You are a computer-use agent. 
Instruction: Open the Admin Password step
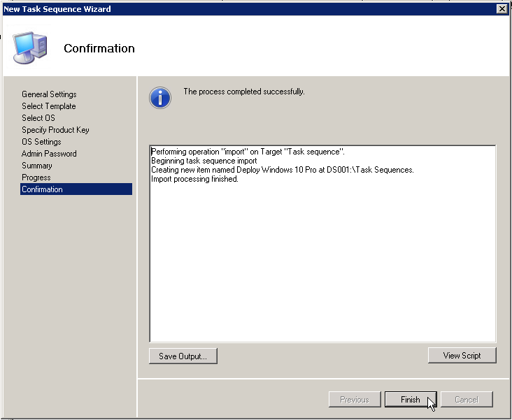tap(49, 154)
